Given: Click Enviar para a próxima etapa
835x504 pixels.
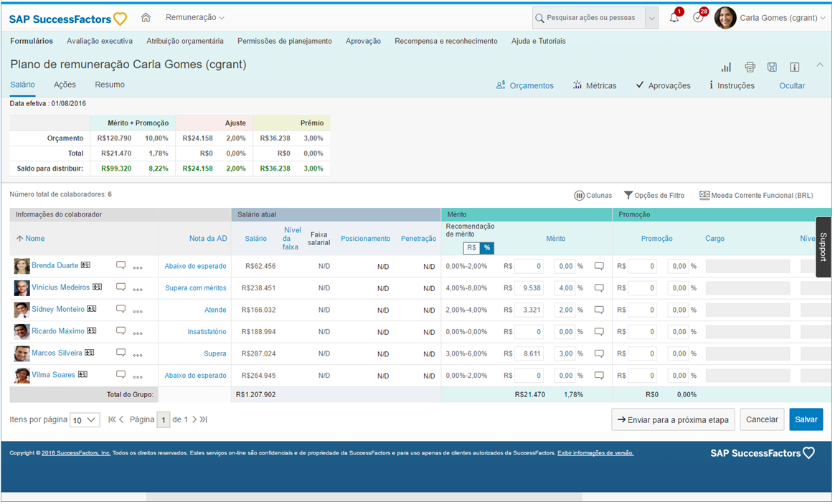Looking at the screenshot, I should tap(673, 419).
